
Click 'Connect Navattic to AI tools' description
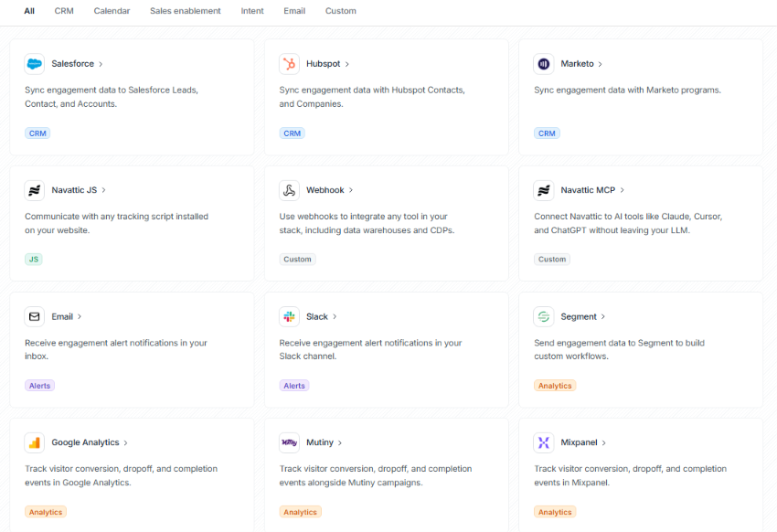point(628,223)
